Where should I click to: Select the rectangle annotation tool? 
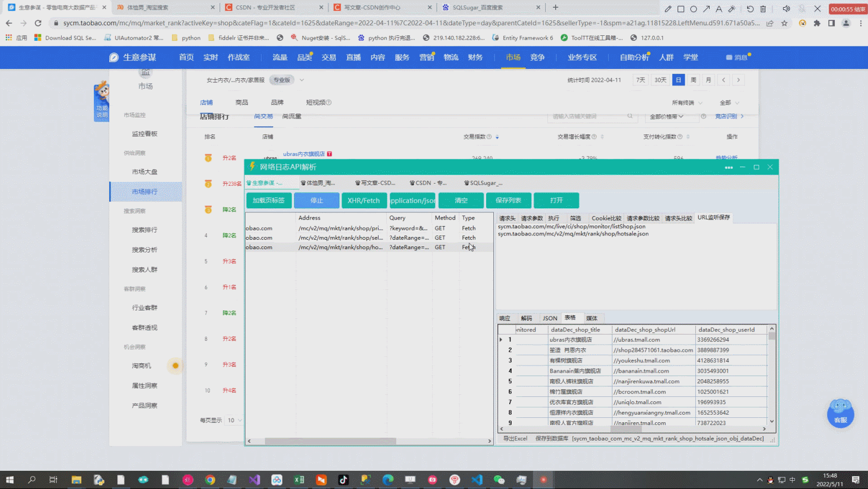[x=681, y=9]
